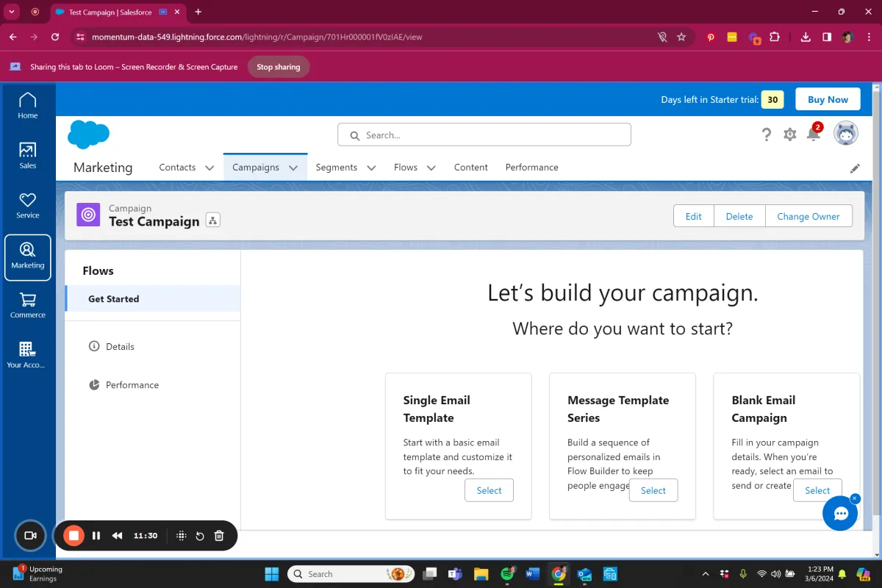
Task: Pause the Loom recording
Action: pyautogui.click(x=96, y=536)
